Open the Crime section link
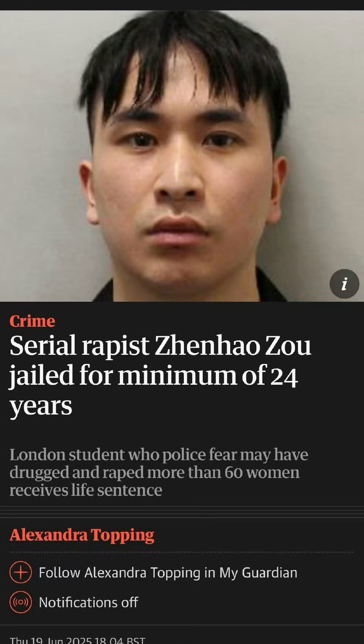 32,321
